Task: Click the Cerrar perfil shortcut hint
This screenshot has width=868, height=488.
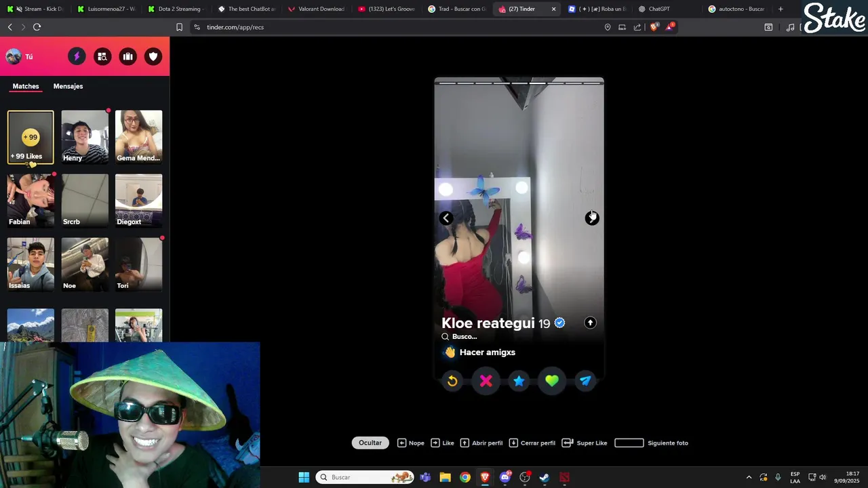Action: click(x=532, y=443)
